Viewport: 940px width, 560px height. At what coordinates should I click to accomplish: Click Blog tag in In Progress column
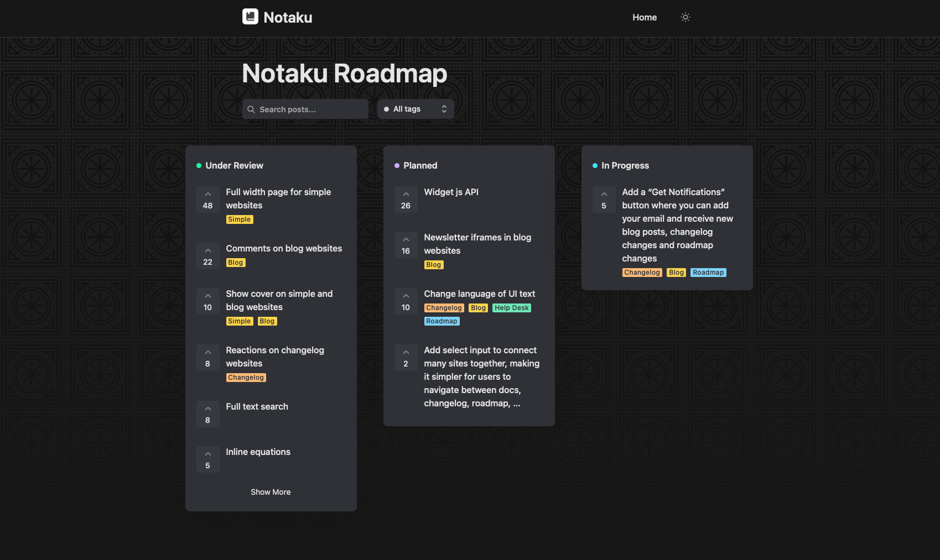pos(677,273)
